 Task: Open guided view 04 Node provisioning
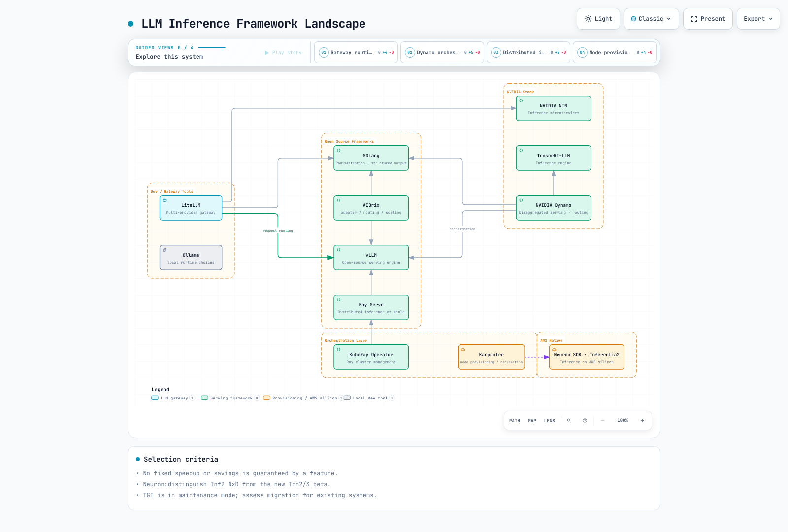coord(615,52)
